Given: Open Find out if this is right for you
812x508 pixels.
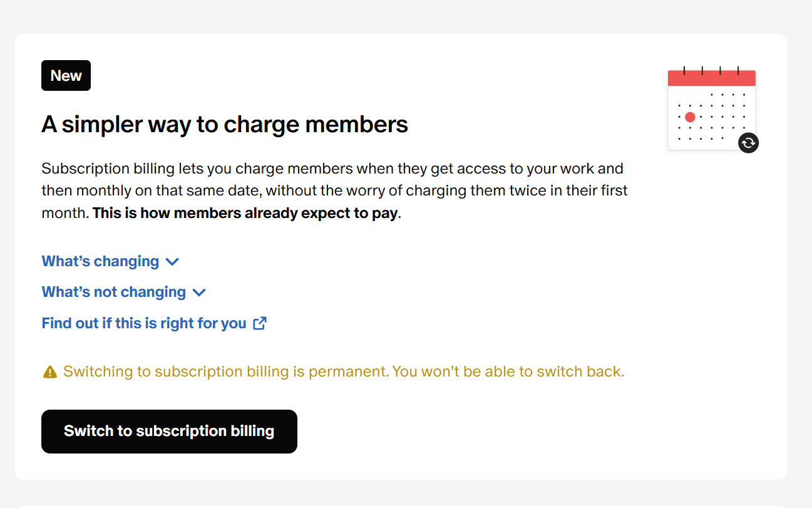Looking at the screenshot, I should coord(144,323).
